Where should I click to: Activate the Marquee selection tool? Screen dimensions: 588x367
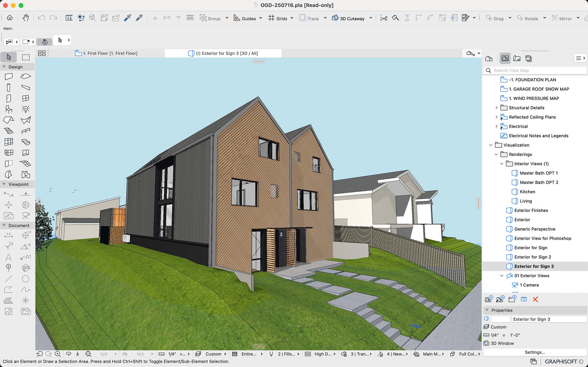coord(26,57)
